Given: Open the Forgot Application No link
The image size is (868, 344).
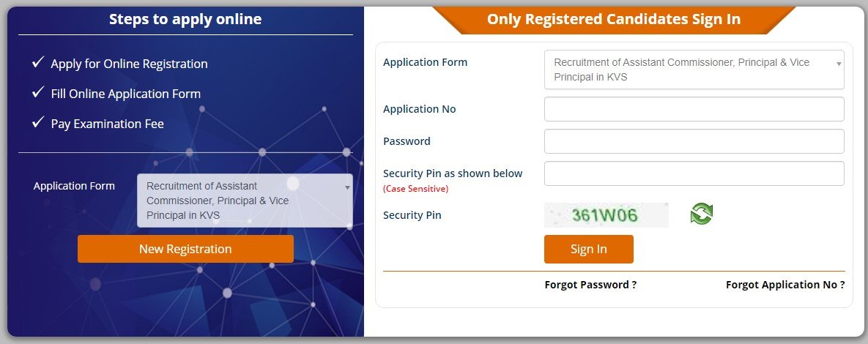Looking at the screenshot, I should [x=785, y=285].
